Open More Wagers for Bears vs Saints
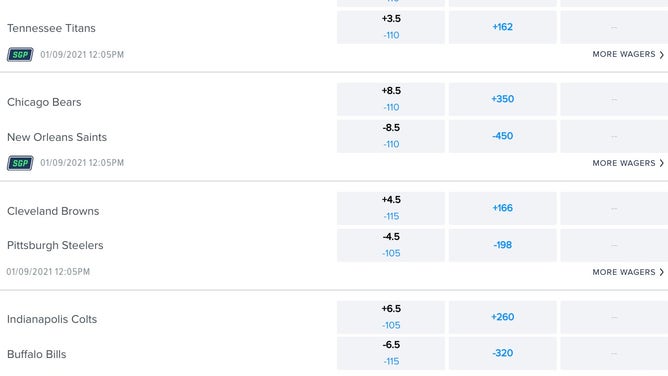This screenshot has height=376, width=668. (x=628, y=163)
